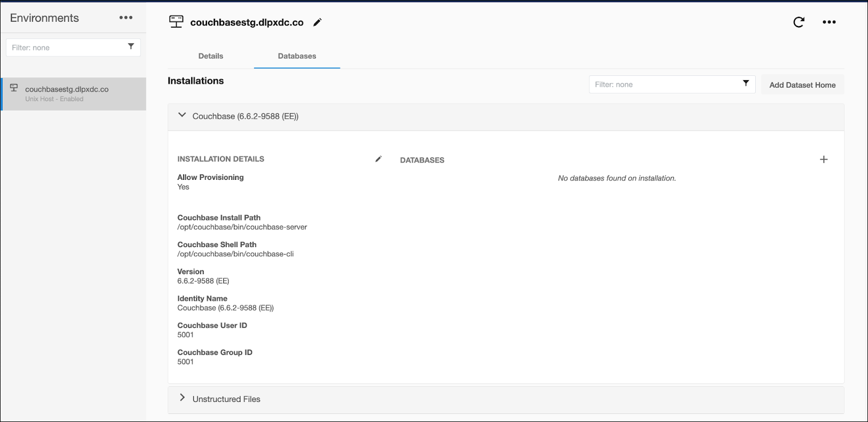Focus the Environments filter text field
The height and width of the screenshot is (422, 868).
(65, 48)
